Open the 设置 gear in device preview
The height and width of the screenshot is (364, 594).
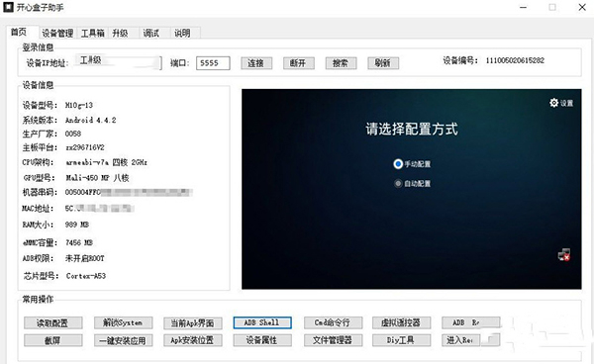click(x=561, y=103)
